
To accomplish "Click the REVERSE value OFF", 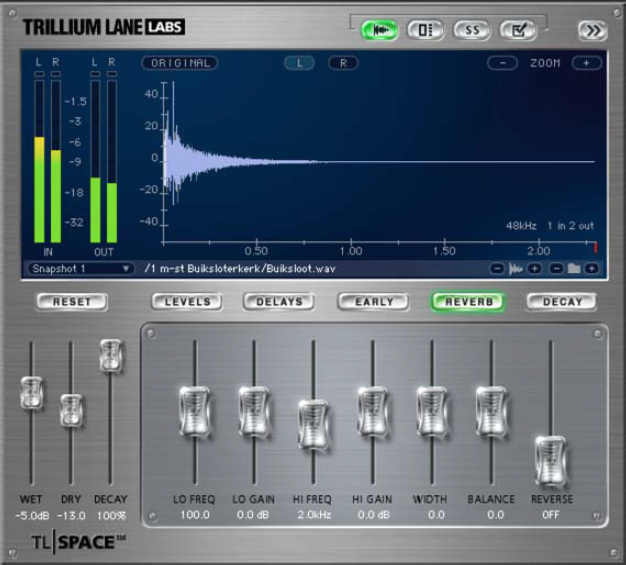I will pos(551,515).
